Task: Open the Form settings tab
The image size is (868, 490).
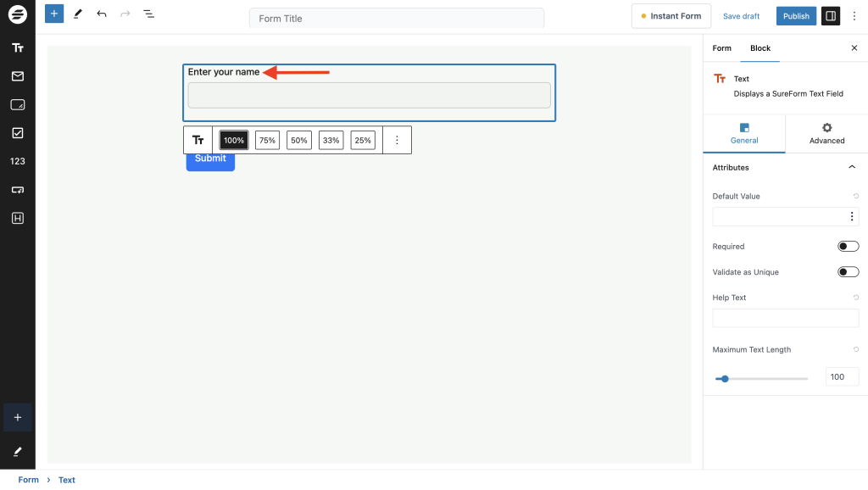Action: coord(721,48)
